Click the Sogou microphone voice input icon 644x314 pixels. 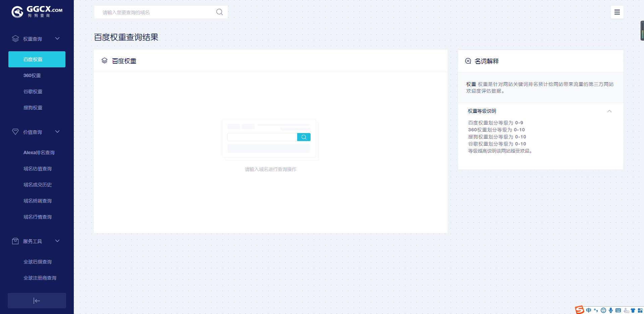(x=611, y=310)
